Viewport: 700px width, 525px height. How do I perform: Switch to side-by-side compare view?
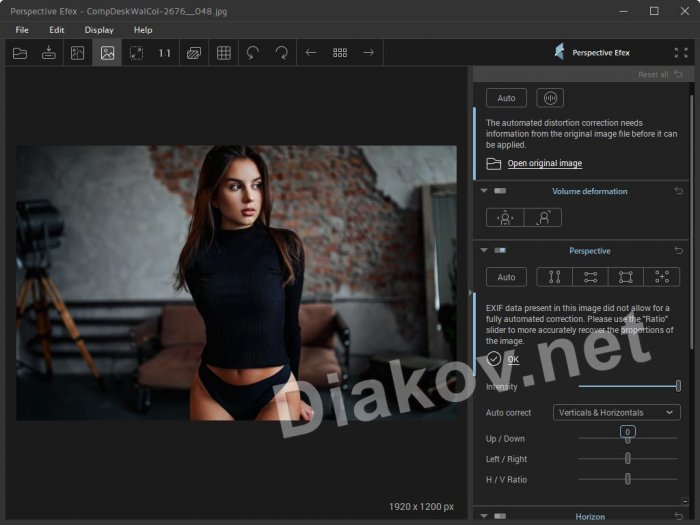click(x=77, y=53)
